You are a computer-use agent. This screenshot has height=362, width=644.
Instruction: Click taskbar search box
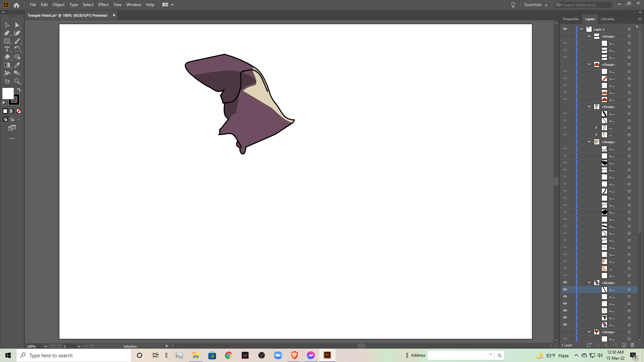click(x=74, y=355)
